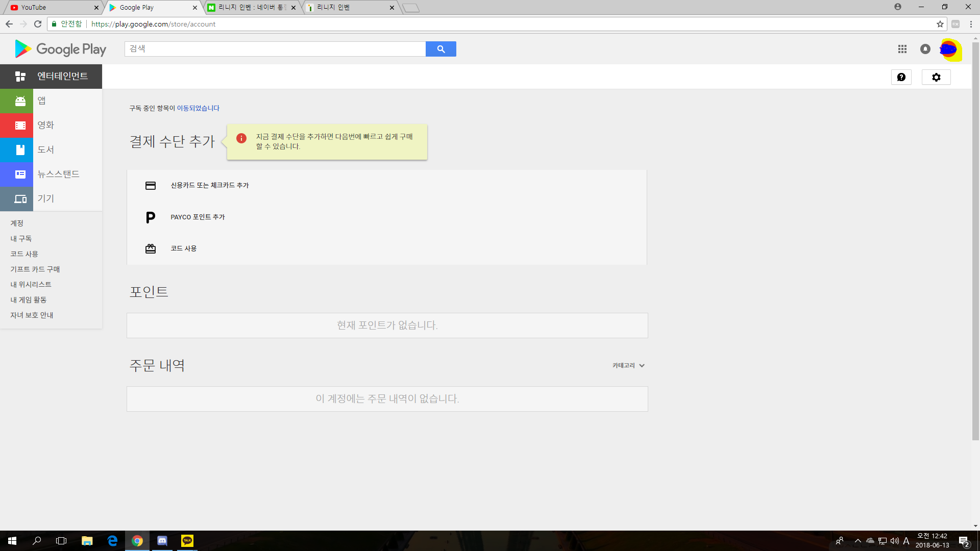980x551 pixels.
Task: Choose 코드 사용 redeem option in payment list
Action: 184,248
